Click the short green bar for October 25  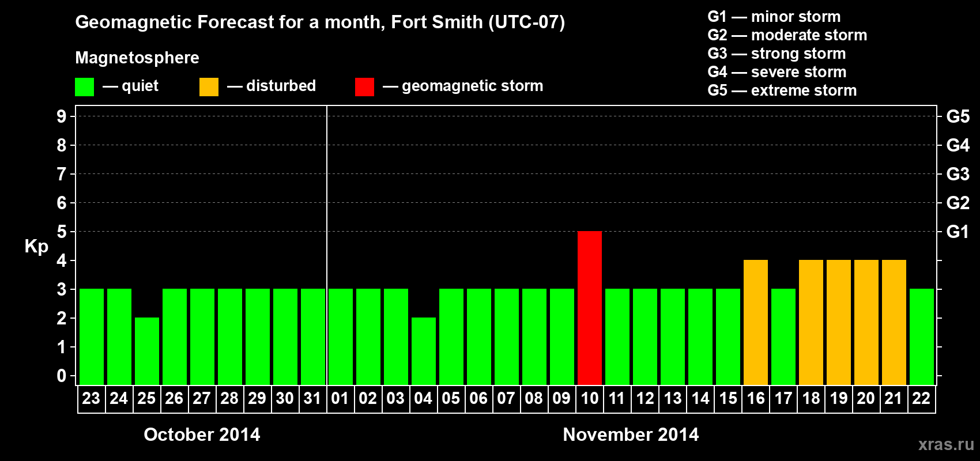[x=147, y=351]
